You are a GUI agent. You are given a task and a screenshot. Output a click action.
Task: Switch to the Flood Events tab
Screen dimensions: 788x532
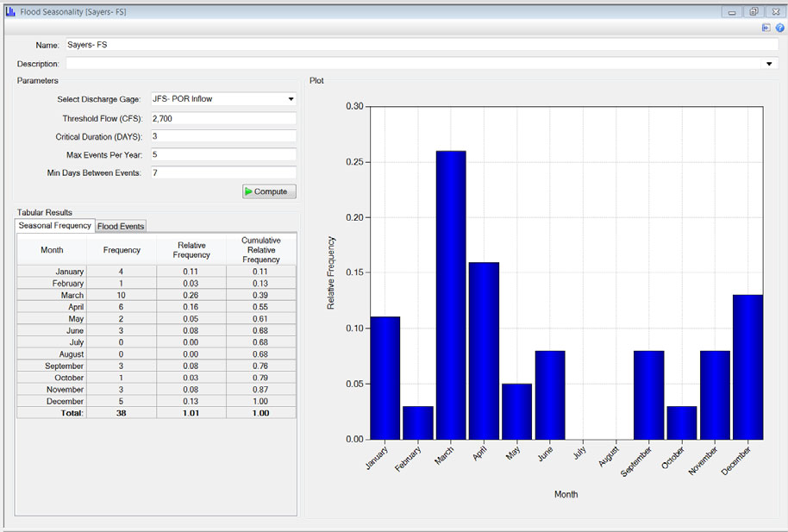pos(121,226)
